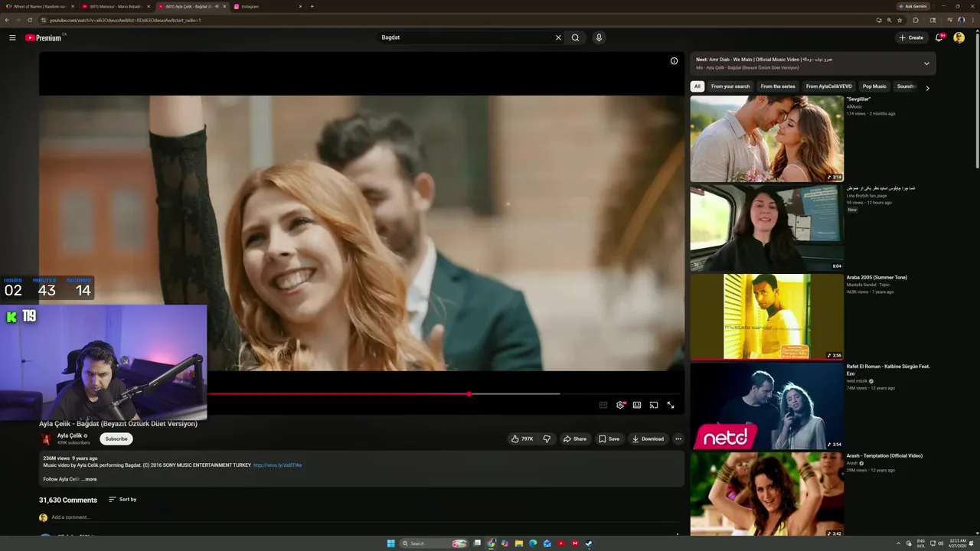Viewport: 980px width, 551px height.
Task: Open Chrome three-dot menu
Action: [972, 20]
